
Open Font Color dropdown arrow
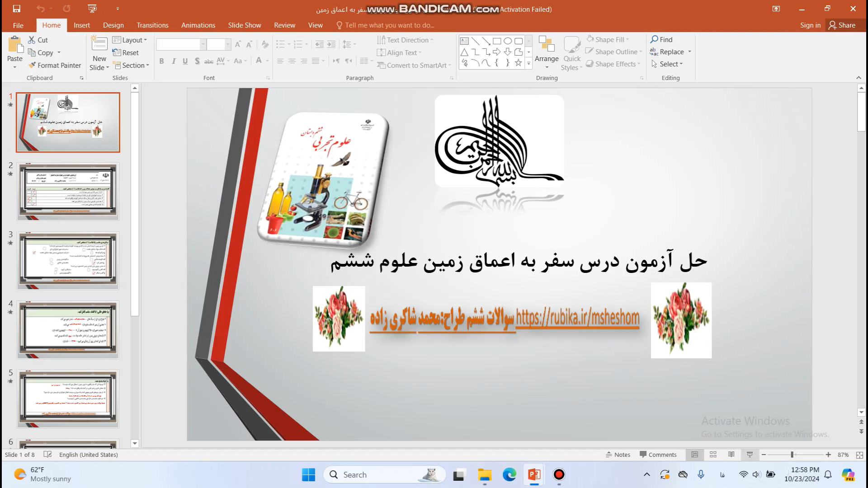click(x=268, y=61)
